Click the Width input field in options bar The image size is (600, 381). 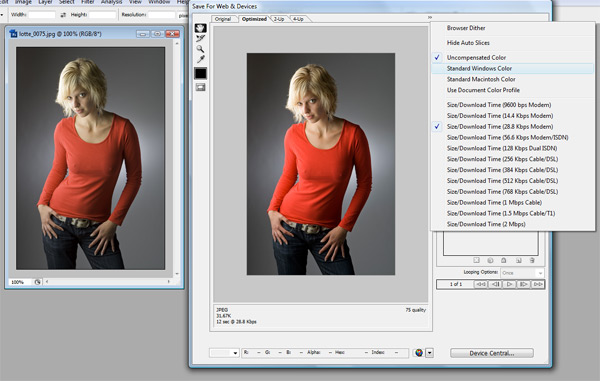coord(42,15)
